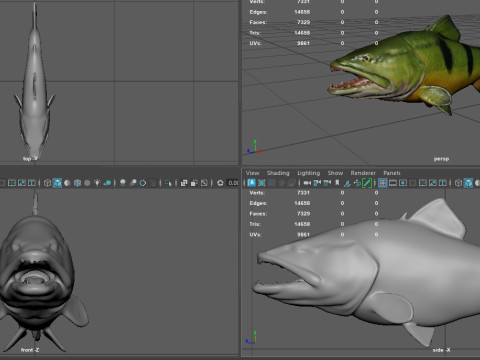Click 'Edges:' row in persp view
The height and width of the screenshot is (360, 480).
pos(314,12)
